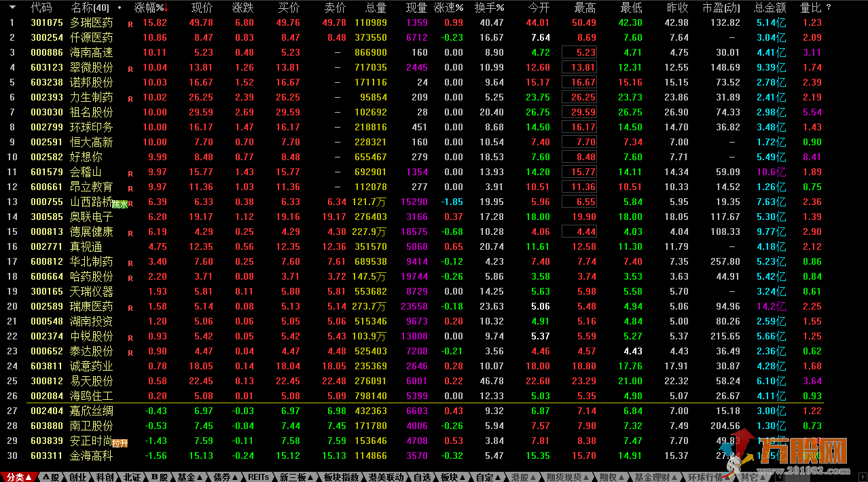
Task: Click the R marker beside 昂立教育
Action: point(130,188)
